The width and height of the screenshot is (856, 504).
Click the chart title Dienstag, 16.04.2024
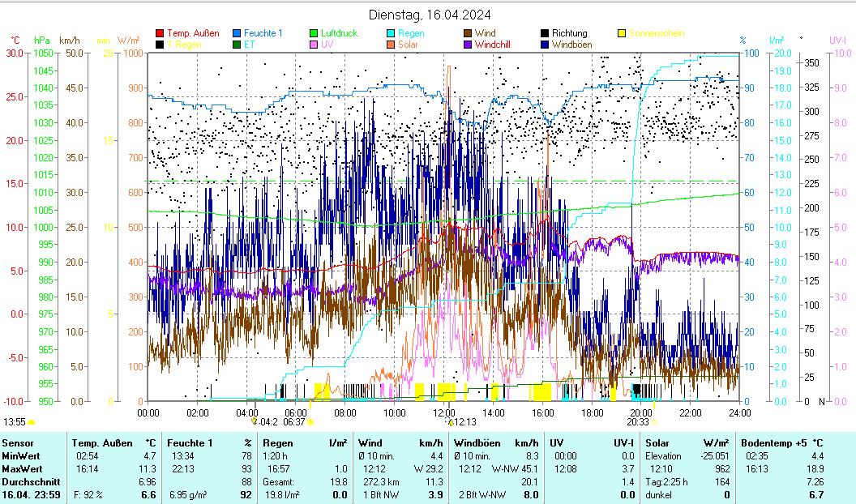tap(429, 15)
